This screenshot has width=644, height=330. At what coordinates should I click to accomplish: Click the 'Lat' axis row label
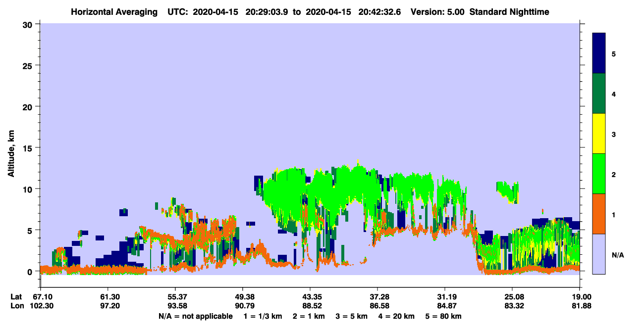coord(16,297)
